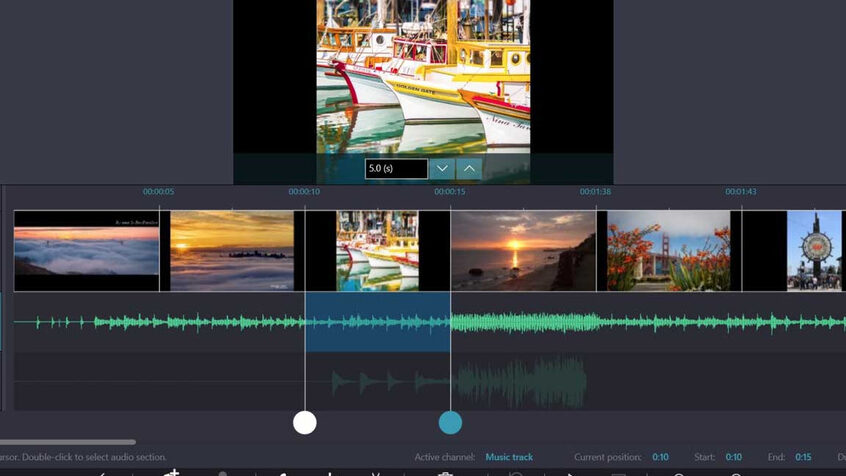Image resolution: width=846 pixels, height=476 pixels.
Task: Click the 5.0 (s) duration input field
Action: (x=396, y=168)
